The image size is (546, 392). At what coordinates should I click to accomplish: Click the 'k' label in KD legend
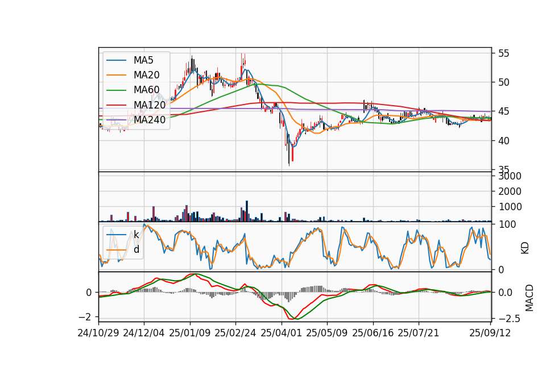136,235
